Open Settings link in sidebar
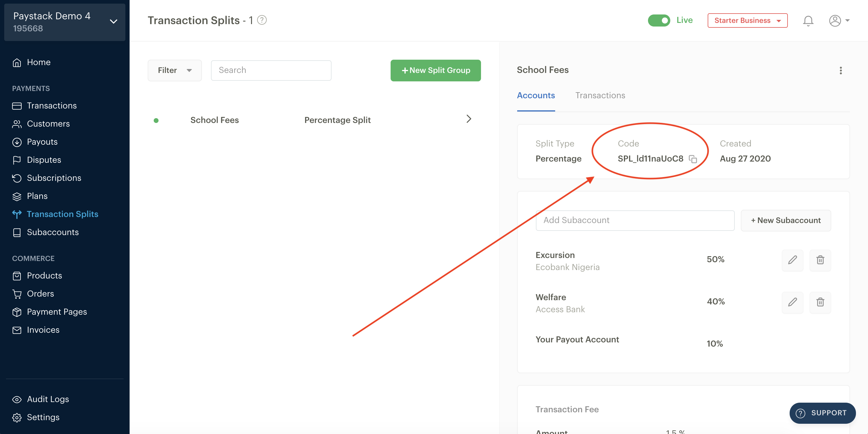 [x=36, y=417]
